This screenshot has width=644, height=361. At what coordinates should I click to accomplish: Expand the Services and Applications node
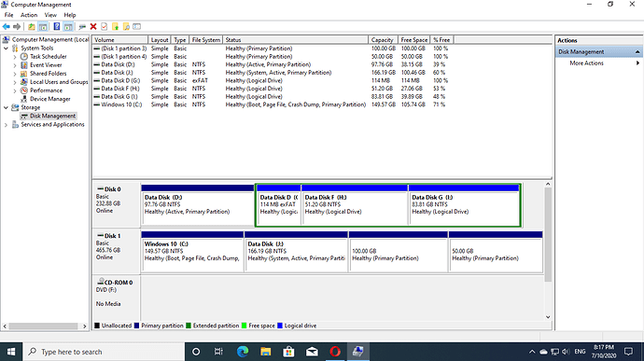(6, 125)
